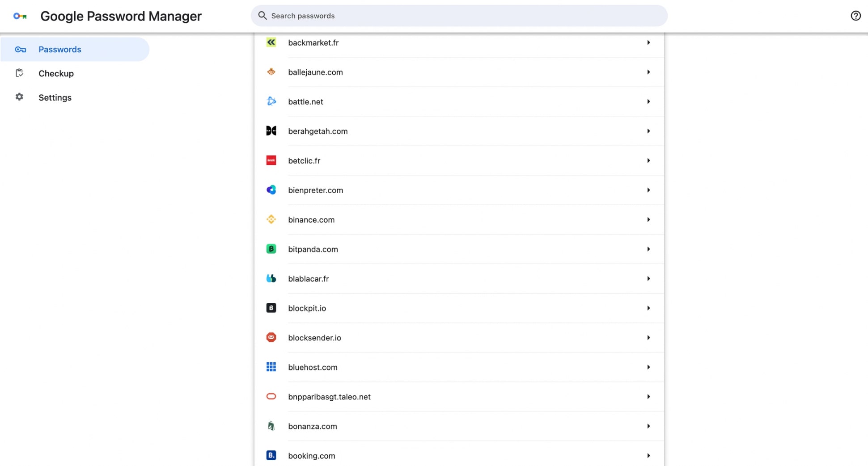The width and height of the screenshot is (868, 466).
Task: Open help via the question mark icon
Action: click(x=855, y=16)
